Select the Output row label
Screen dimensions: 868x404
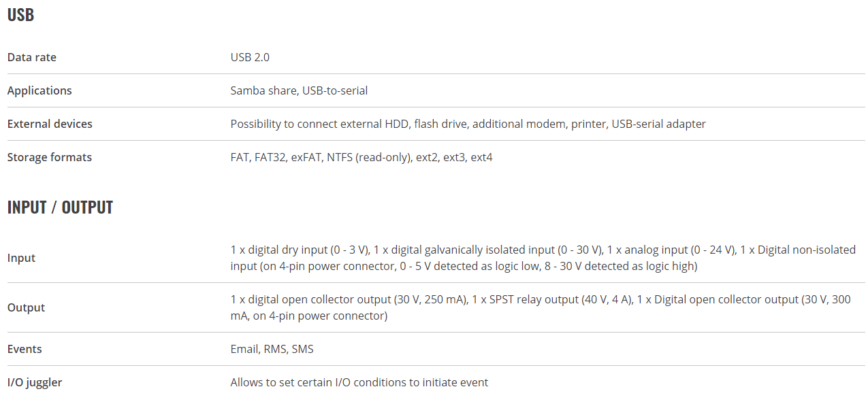26,307
